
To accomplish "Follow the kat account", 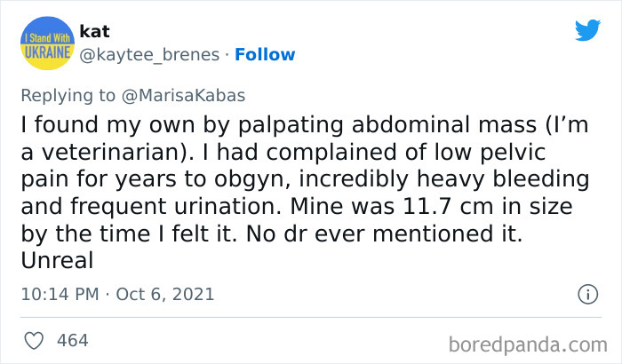I will pos(264,55).
